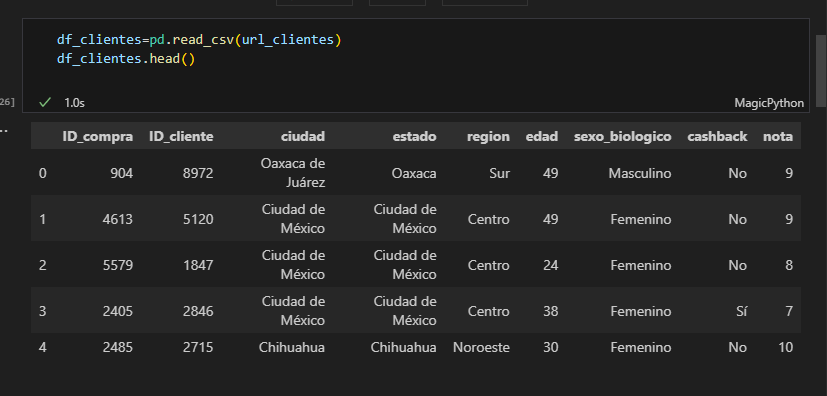Click the edad value 24
This screenshot has width=827, height=396.
pyautogui.click(x=550, y=265)
